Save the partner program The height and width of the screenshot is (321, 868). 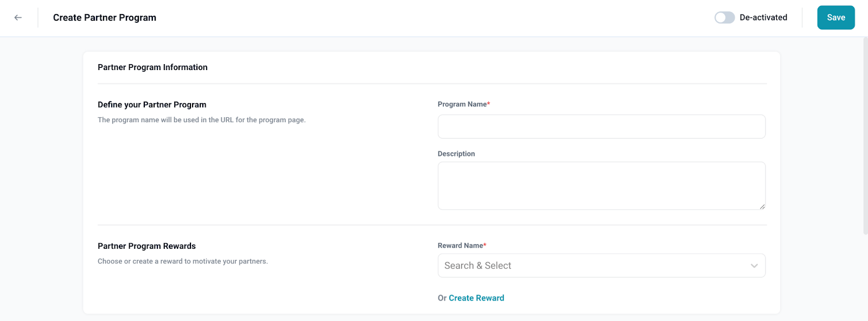coord(835,17)
